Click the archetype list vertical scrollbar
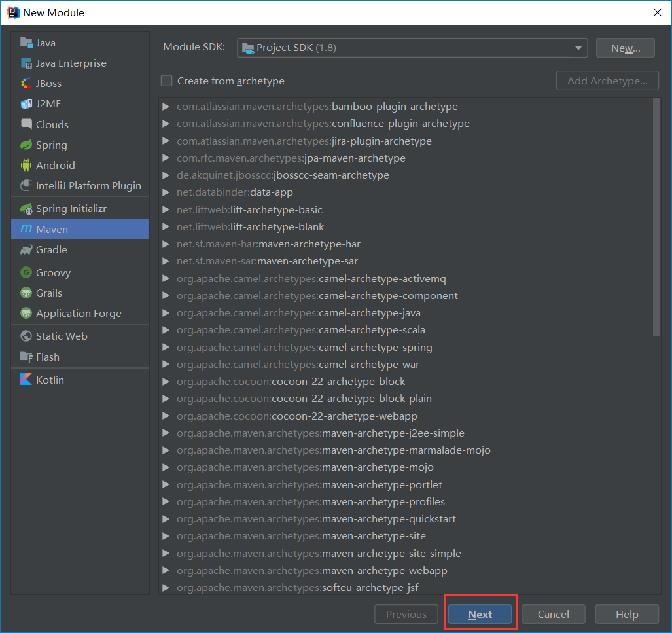The width and height of the screenshot is (672, 633). tap(656, 217)
